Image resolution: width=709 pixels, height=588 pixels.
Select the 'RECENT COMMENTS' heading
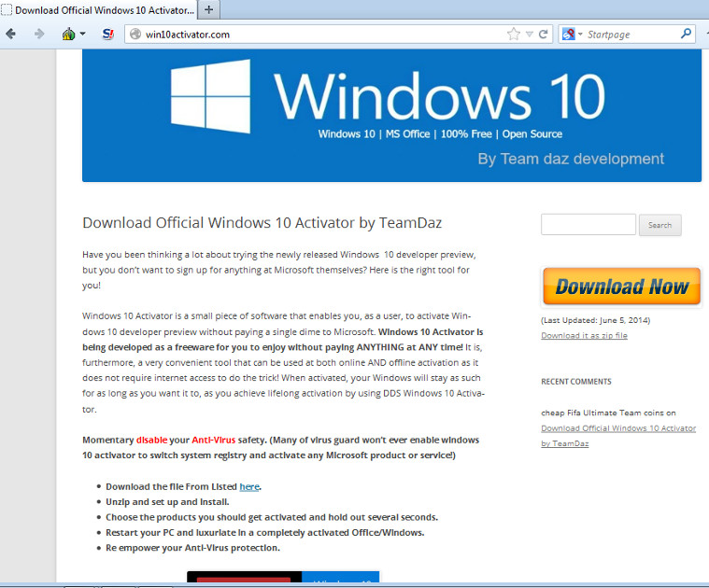576,382
